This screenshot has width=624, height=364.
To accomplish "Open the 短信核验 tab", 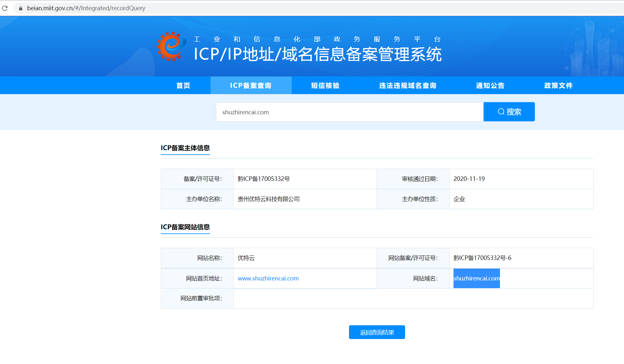I will tap(325, 85).
